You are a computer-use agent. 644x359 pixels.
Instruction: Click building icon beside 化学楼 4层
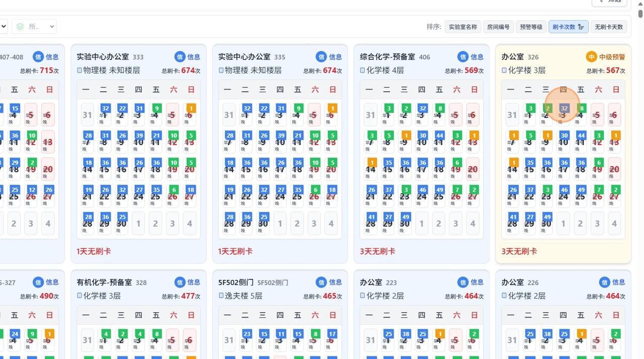click(x=363, y=70)
